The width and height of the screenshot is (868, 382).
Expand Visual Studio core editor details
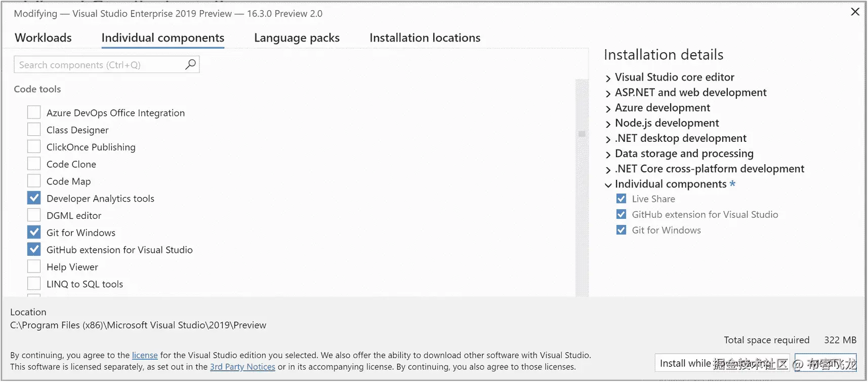(608, 78)
